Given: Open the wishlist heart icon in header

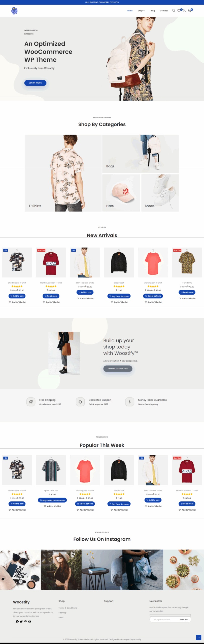Looking at the screenshot, I should 179,11.
